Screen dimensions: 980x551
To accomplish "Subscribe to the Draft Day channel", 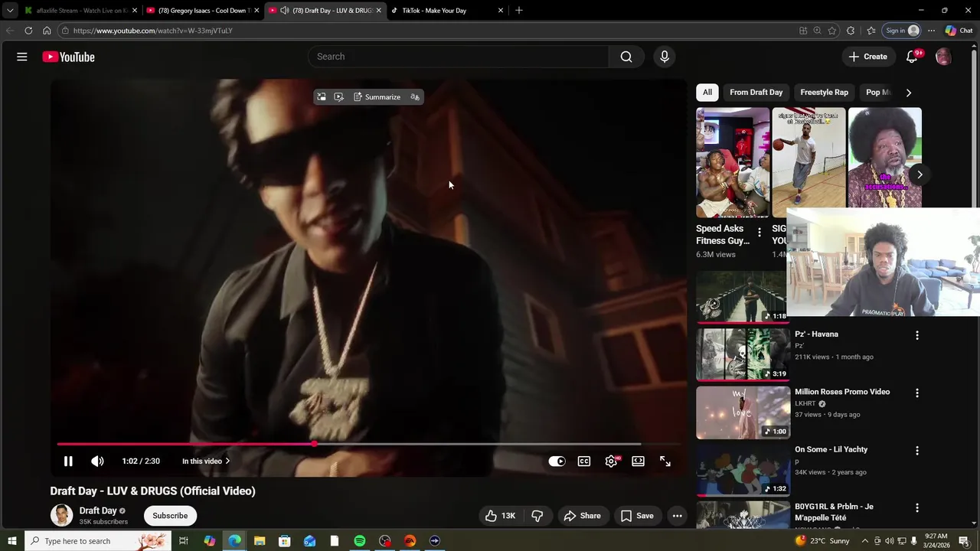I will (x=170, y=516).
